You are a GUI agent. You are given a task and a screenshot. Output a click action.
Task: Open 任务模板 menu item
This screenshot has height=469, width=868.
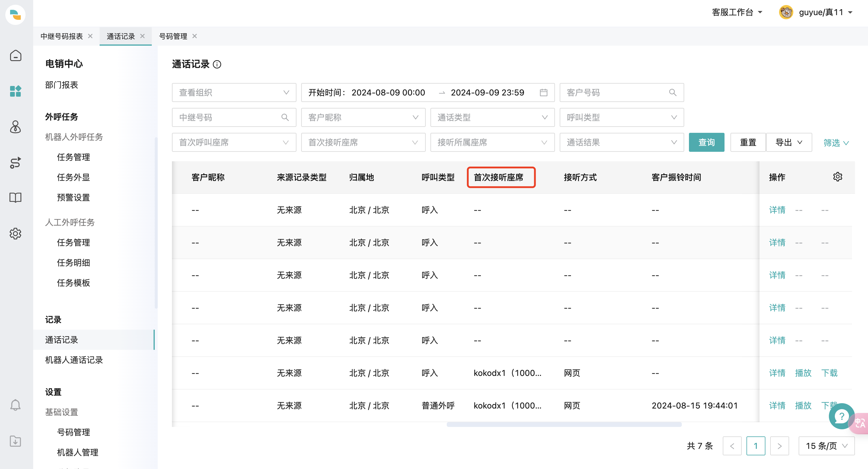pos(74,283)
